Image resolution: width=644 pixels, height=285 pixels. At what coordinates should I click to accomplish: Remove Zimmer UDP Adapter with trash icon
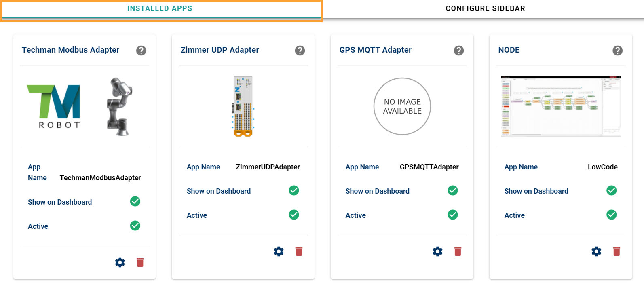click(x=299, y=251)
